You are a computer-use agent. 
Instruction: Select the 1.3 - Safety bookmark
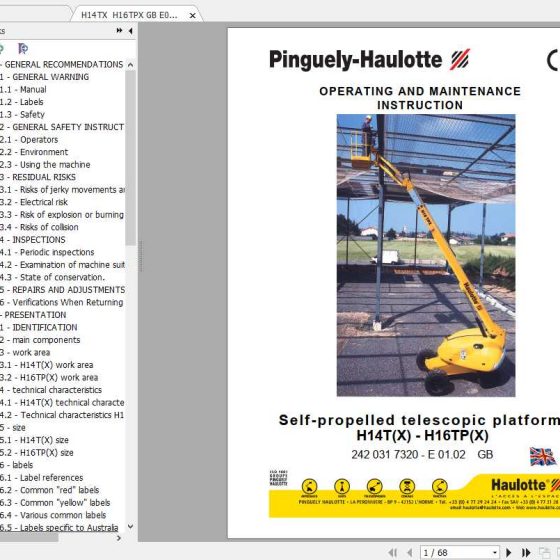[x=22, y=115]
